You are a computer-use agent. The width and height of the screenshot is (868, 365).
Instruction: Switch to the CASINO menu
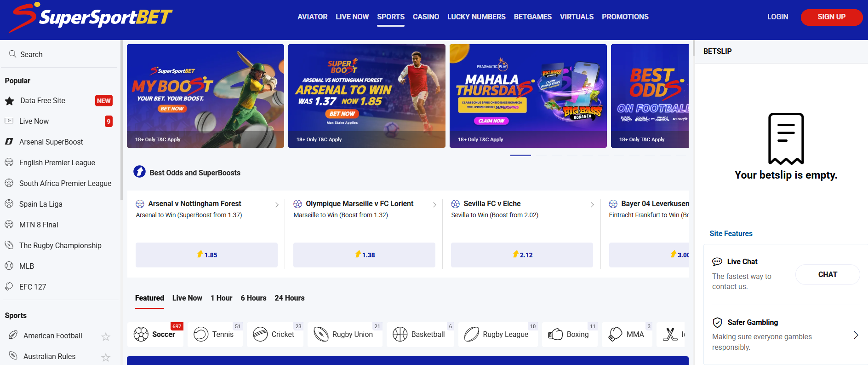pyautogui.click(x=426, y=17)
